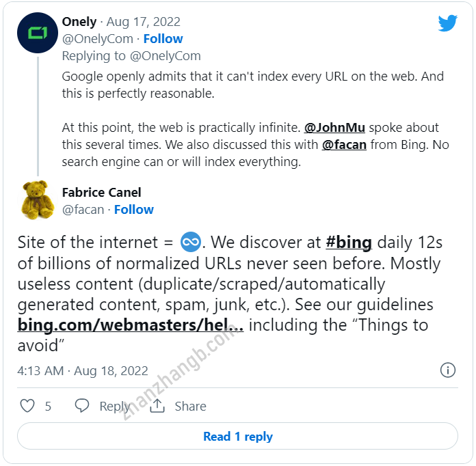Open the tweet info icon
The image size is (476, 466).
pos(447,370)
